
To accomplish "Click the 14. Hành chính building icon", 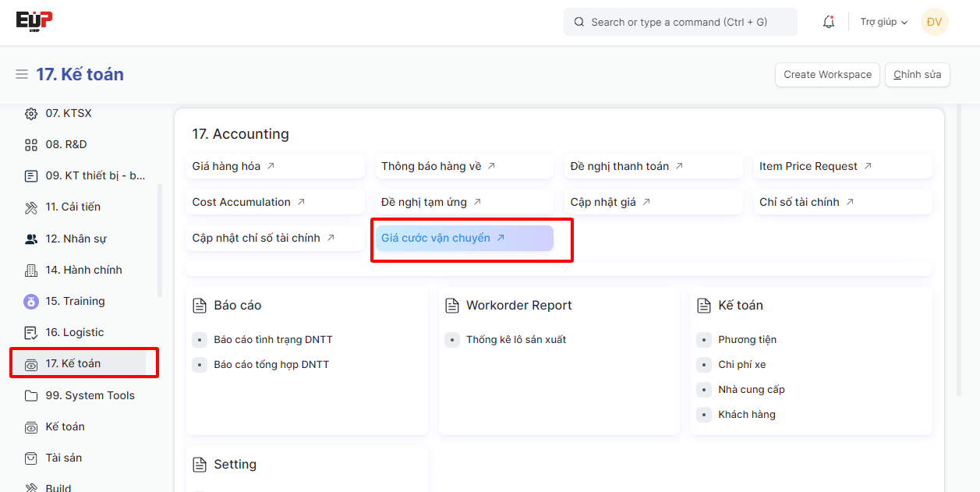I will tap(31, 271).
